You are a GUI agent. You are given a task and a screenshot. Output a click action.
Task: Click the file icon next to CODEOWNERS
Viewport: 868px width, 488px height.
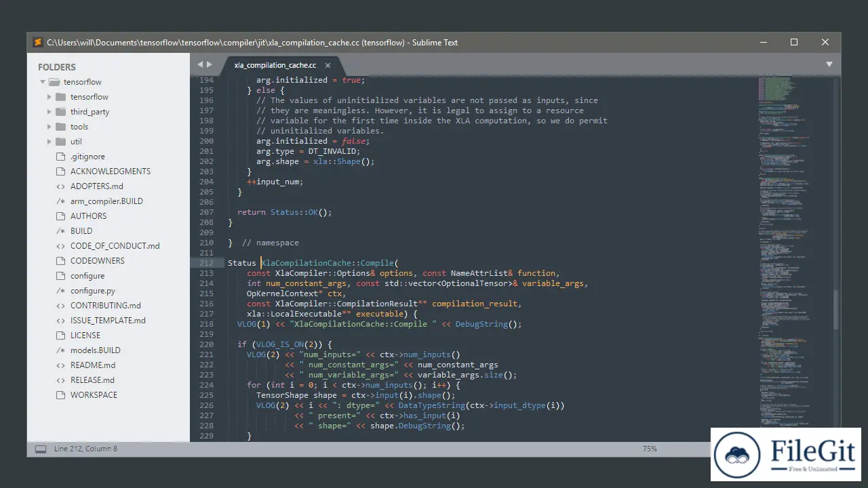point(60,261)
